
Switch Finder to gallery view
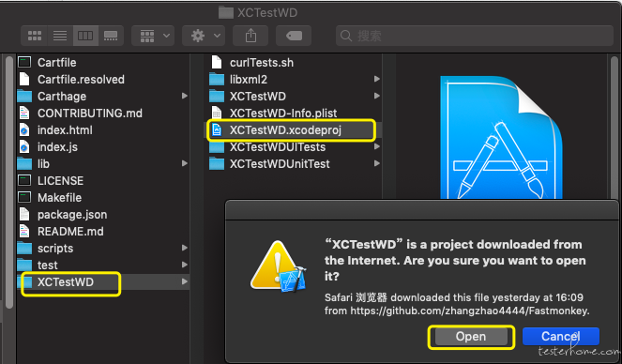tap(111, 36)
